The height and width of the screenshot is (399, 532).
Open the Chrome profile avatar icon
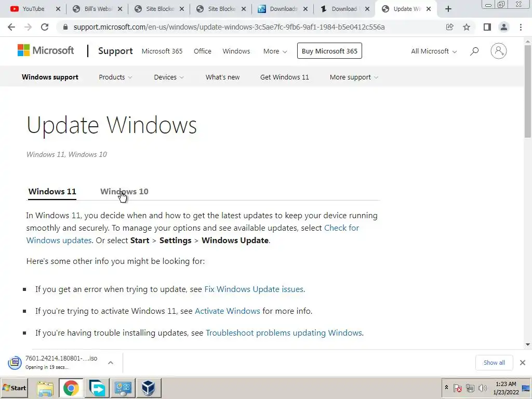[504, 27]
